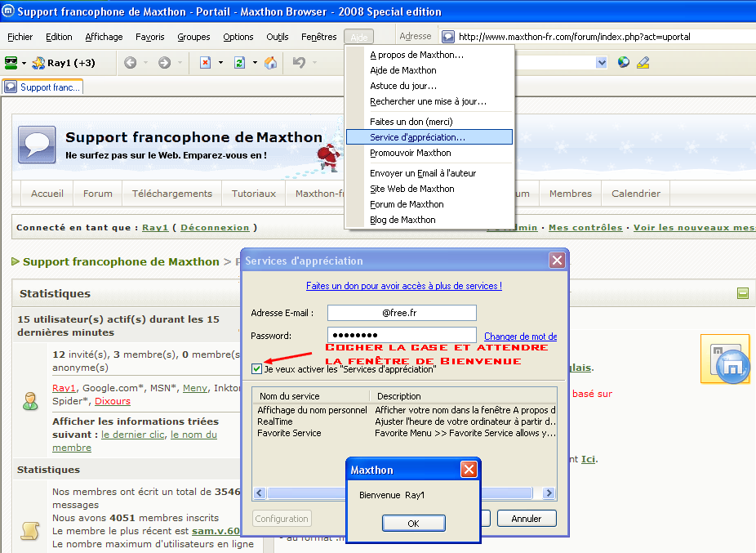Click the Refresh page green arrows icon

coord(240,62)
